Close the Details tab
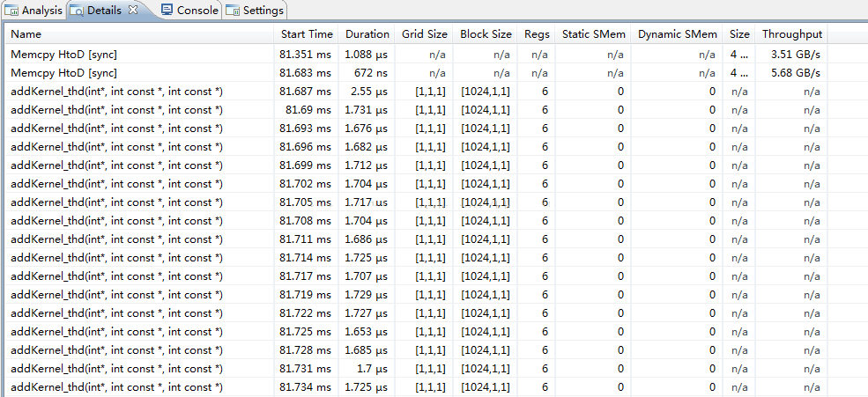The image size is (868, 397). (x=132, y=10)
